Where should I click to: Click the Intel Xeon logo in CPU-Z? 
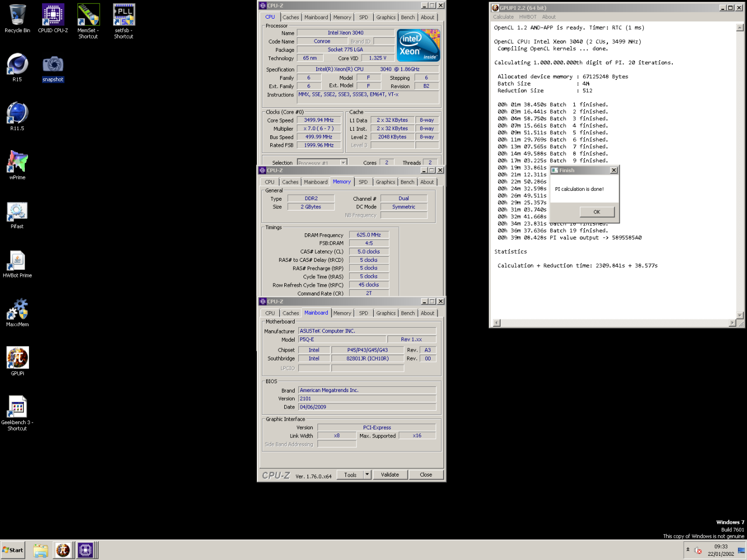point(418,45)
